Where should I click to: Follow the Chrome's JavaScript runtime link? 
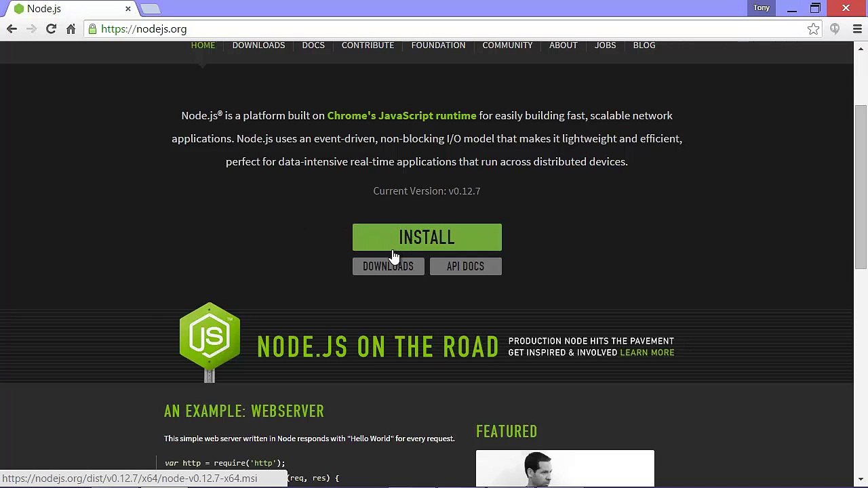(401, 116)
